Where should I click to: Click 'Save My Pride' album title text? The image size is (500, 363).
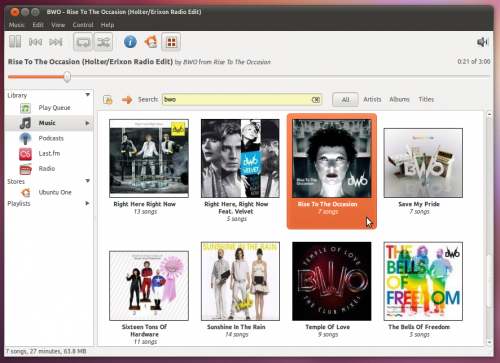click(x=419, y=204)
